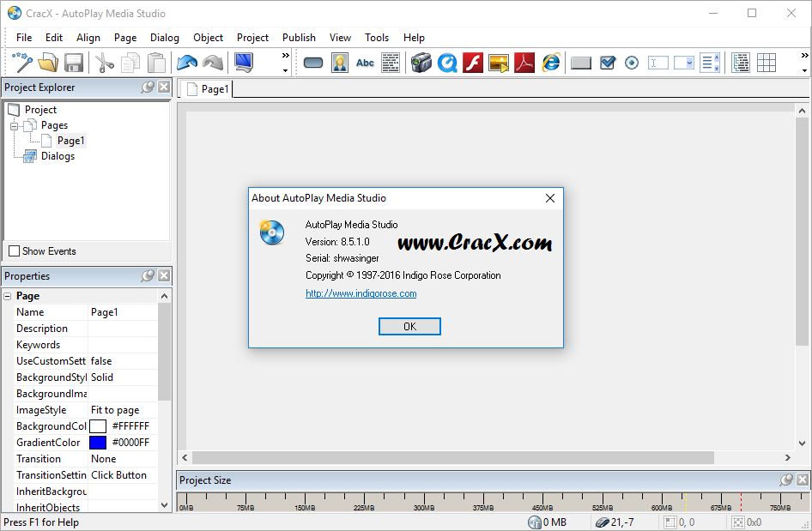Select the Dialogs tree node
Image resolution: width=812 pixels, height=531 pixels.
click(x=58, y=156)
